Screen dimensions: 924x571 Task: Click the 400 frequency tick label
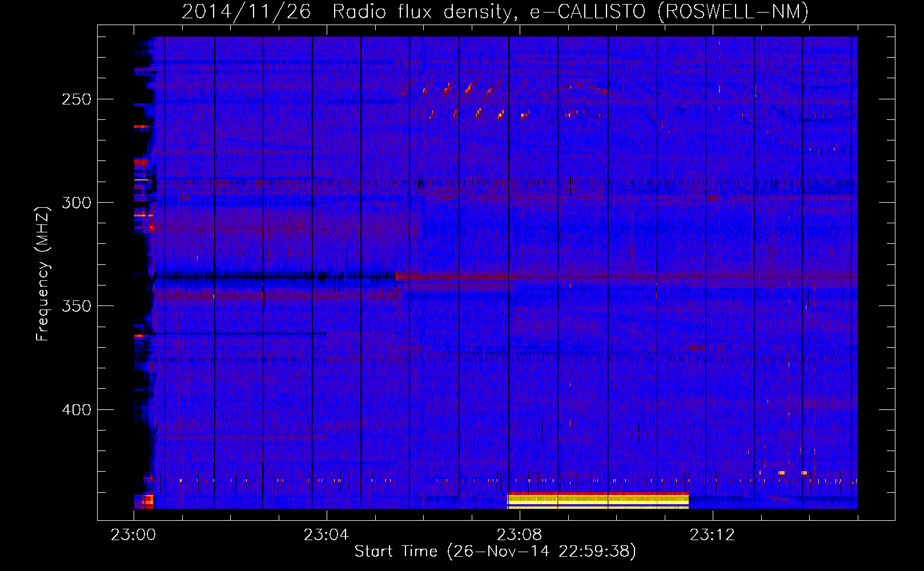pos(77,410)
